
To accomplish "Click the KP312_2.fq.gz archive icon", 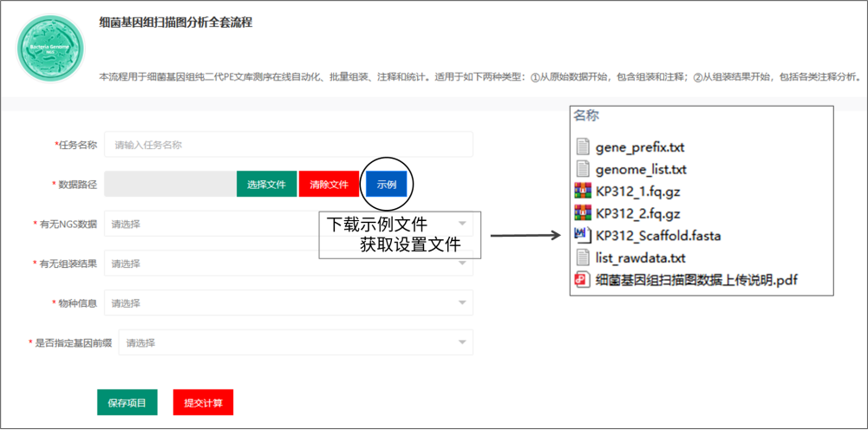I will tap(583, 213).
